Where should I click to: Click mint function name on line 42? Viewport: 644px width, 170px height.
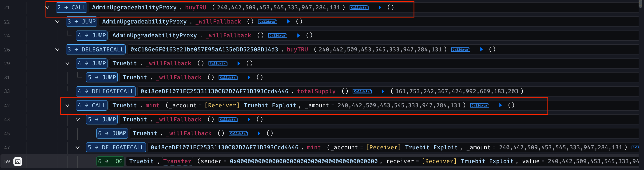[x=152, y=105]
